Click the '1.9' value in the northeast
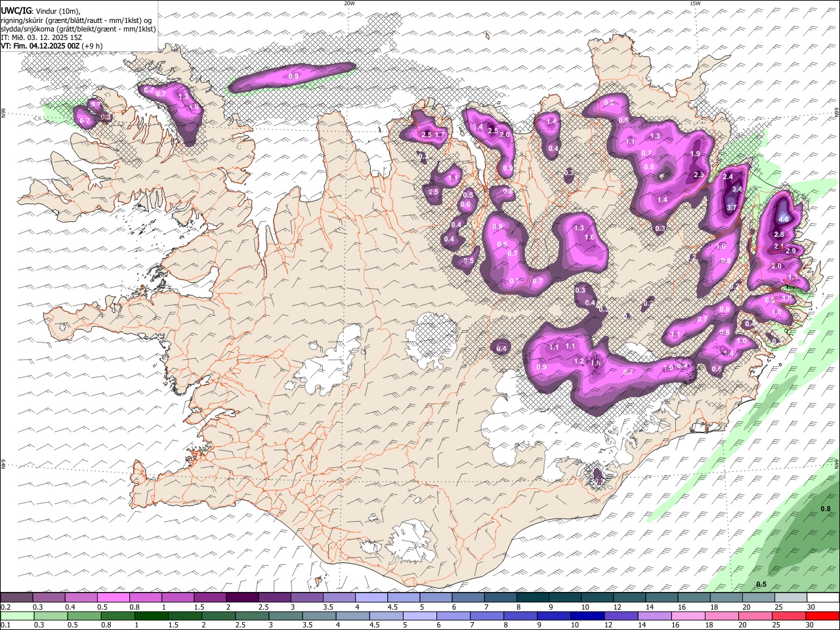 696,154
